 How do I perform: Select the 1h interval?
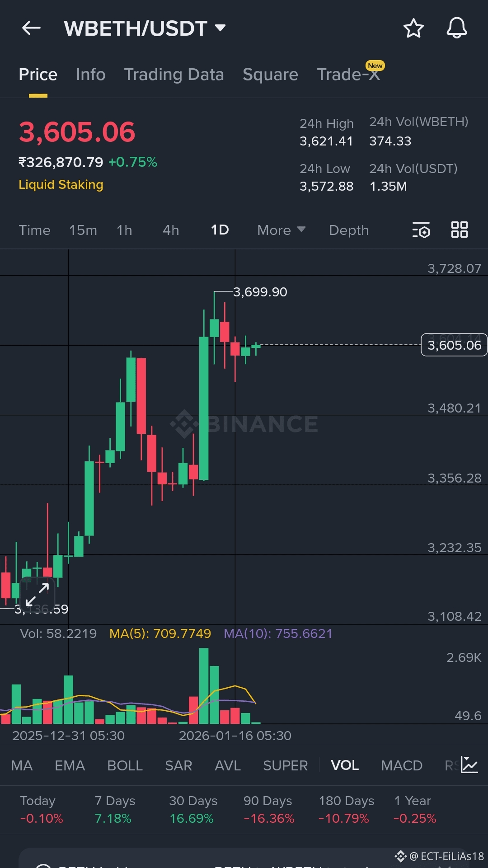124,230
